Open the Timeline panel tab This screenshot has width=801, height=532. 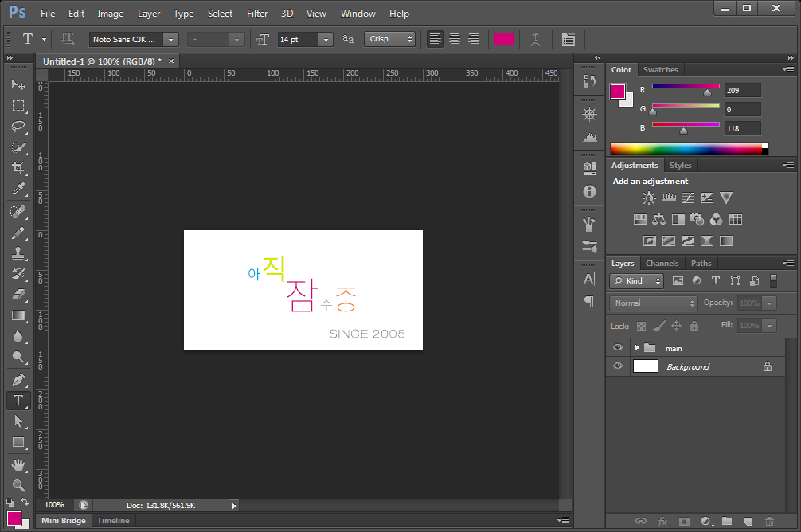pyautogui.click(x=113, y=521)
